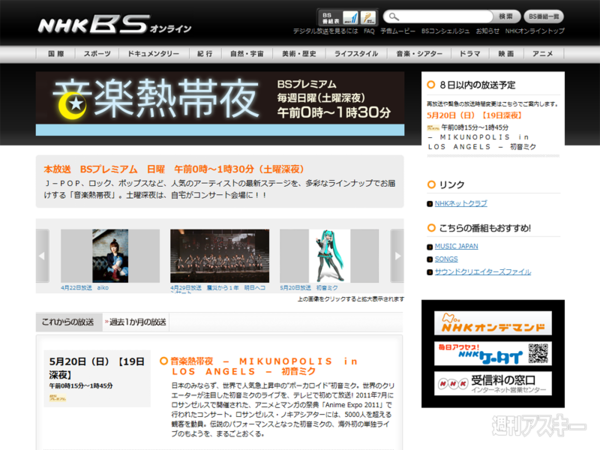Click the 音楽熱帯夜 program banner

(x=220, y=104)
